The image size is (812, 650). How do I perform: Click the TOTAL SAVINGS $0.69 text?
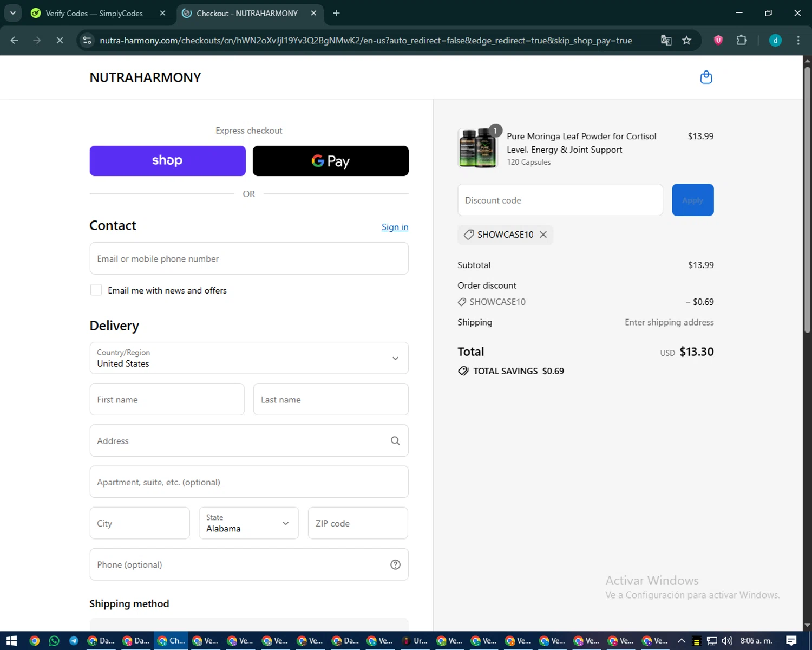(x=518, y=371)
